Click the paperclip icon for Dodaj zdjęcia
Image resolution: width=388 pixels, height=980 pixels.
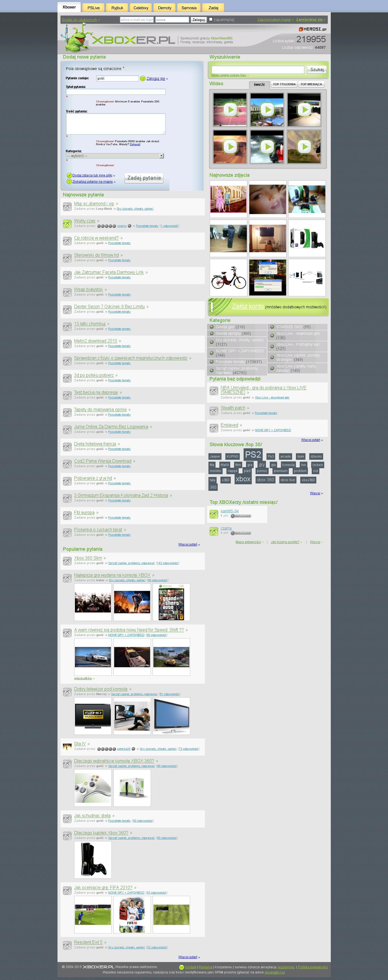pyautogui.click(x=69, y=175)
